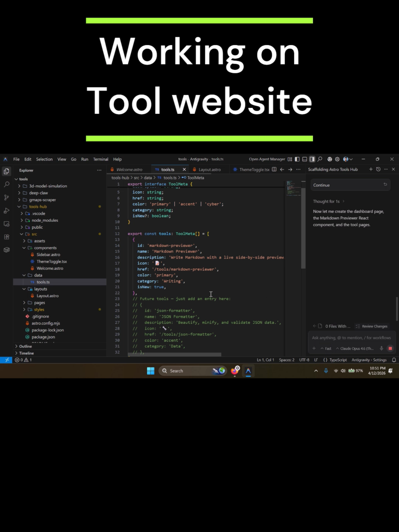Open the browser Chrome icon in title bar
399x532 pixels.
pos(330,159)
